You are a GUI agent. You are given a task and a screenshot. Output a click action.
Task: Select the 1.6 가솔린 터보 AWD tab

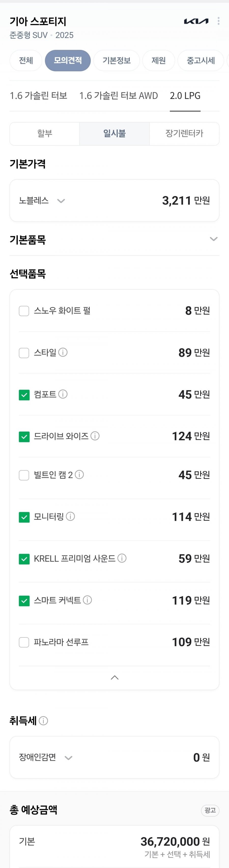119,96
